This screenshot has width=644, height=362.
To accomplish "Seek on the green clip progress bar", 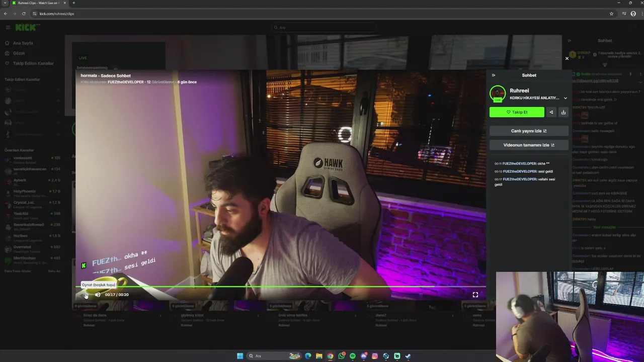I will click(x=281, y=287).
